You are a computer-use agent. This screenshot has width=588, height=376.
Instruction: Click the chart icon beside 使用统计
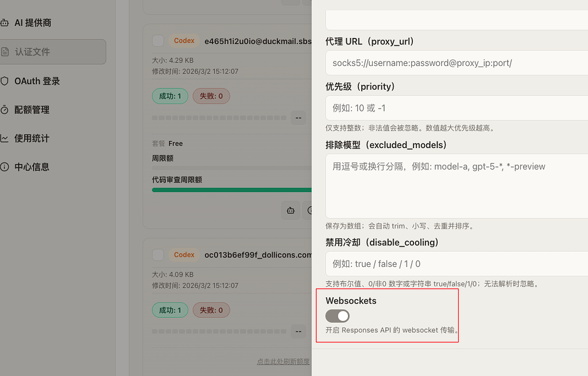pos(5,138)
